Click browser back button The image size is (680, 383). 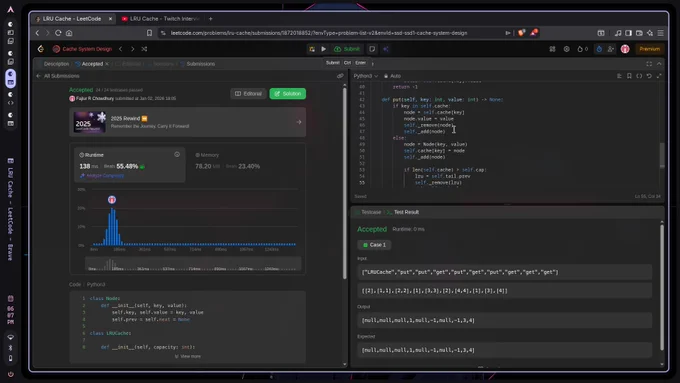(37, 33)
